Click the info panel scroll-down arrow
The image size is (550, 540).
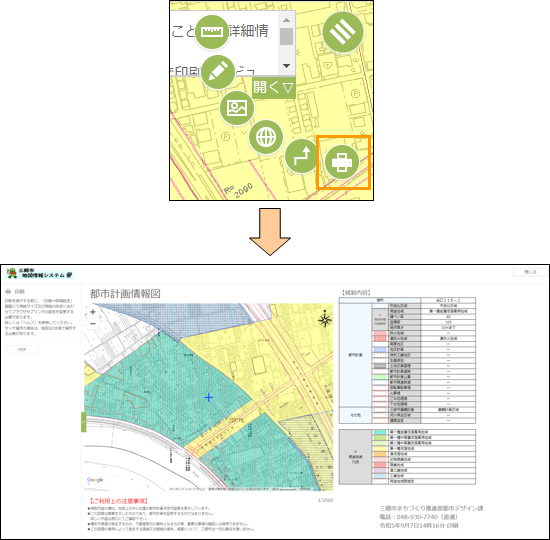287,66
